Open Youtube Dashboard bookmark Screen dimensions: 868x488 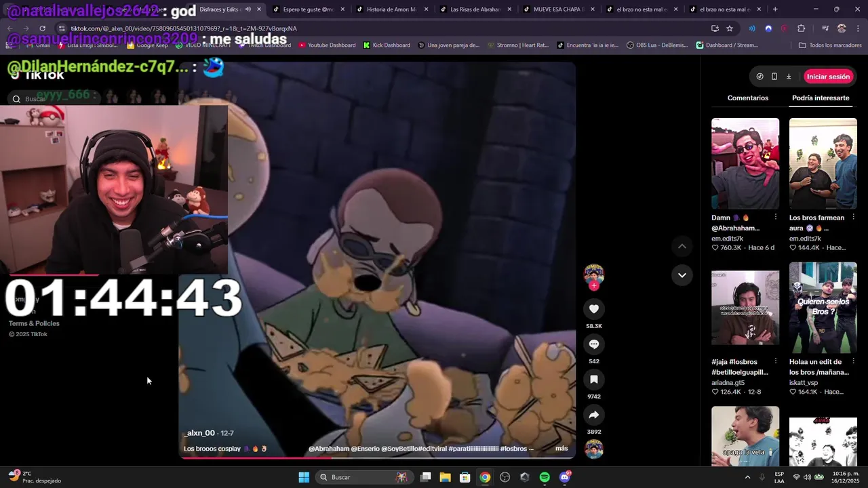tap(327, 45)
